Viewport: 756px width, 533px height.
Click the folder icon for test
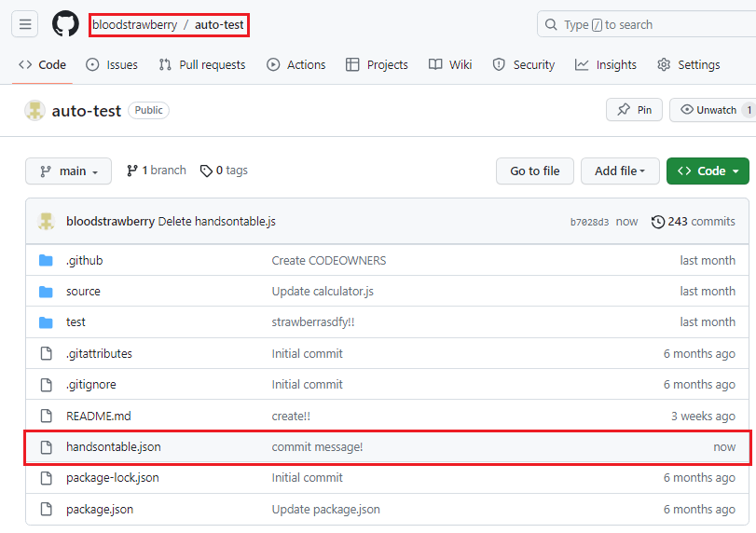point(46,322)
